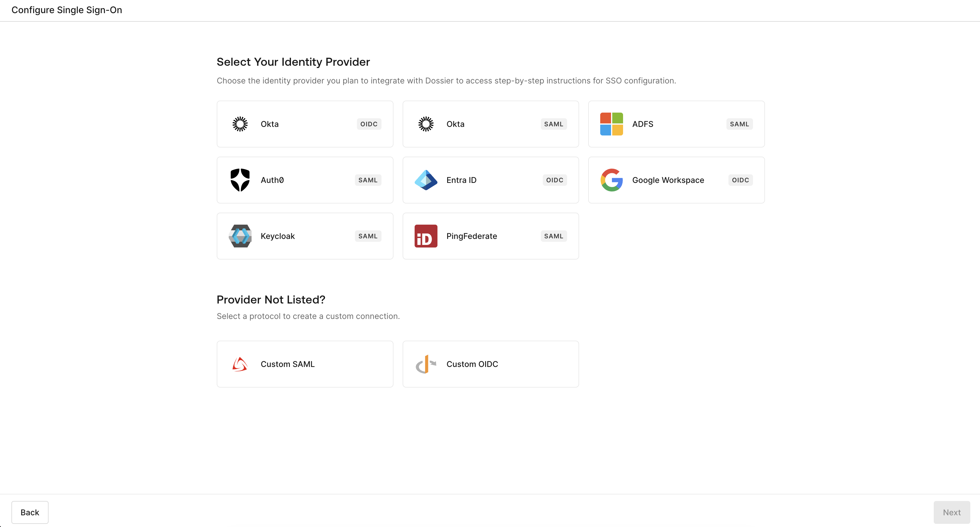Click the Okta logo on the SAML card

(426, 124)
